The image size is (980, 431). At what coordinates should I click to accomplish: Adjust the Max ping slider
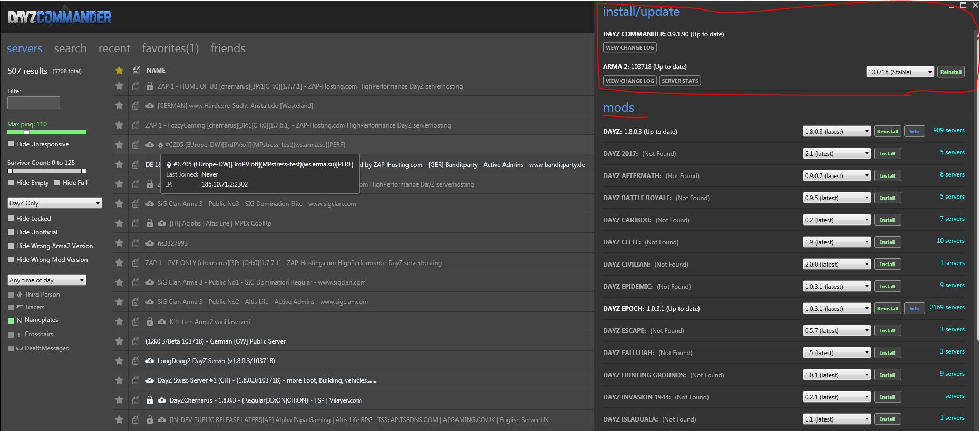[26, 132]
